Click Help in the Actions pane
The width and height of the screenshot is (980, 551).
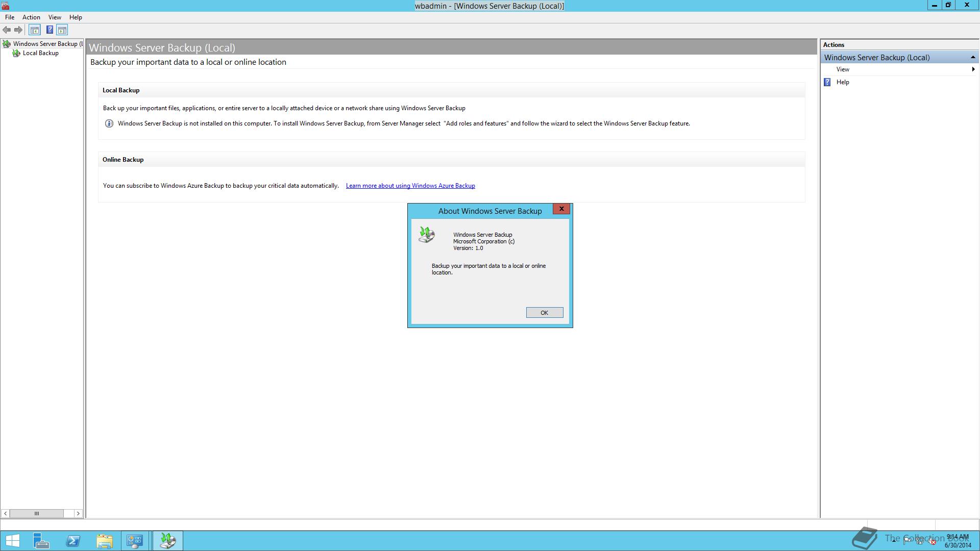(x=843, y=82)
